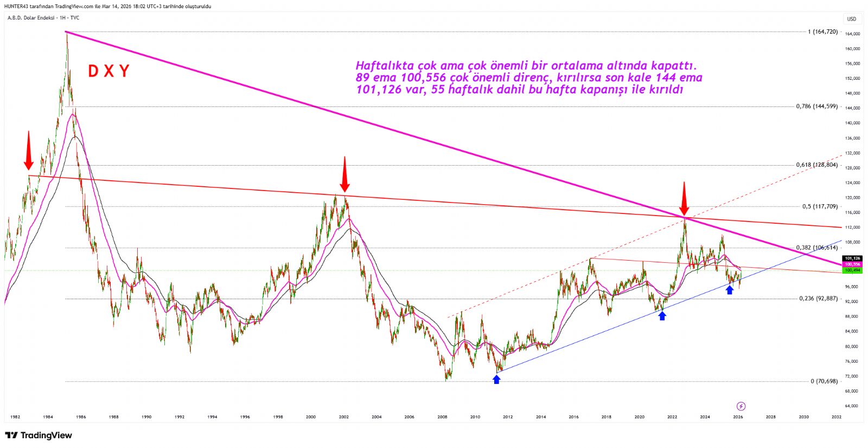868x448 pixels.
Task: Click the black 101,126 price label
Action: [x=852, y=258]
